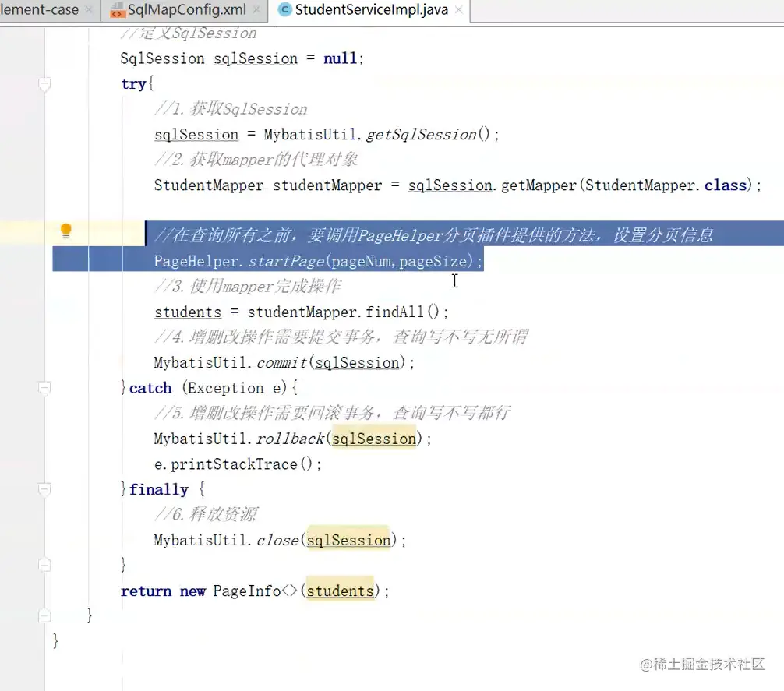Click the try keyword
Viewport: 784px width, 691px height.
[133, 84]
